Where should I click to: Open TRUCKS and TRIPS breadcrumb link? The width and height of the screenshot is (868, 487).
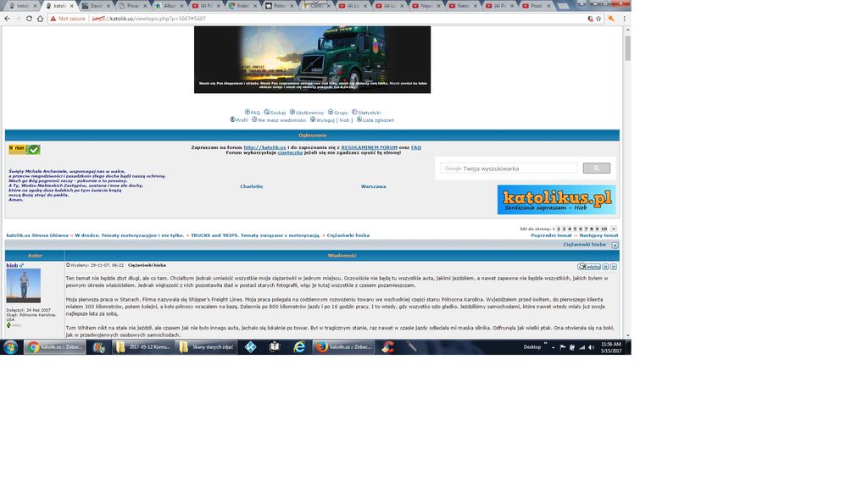(x=256, y=235)
